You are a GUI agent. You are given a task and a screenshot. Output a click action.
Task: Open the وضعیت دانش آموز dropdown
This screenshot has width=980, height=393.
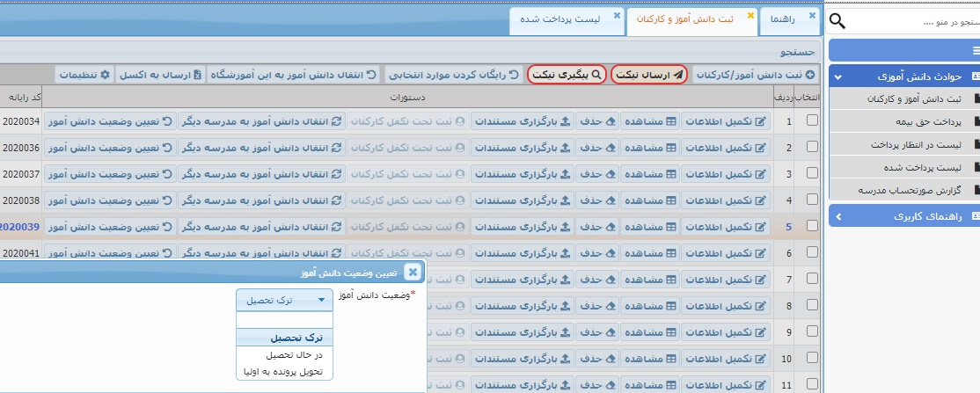(x=284, y=300)
